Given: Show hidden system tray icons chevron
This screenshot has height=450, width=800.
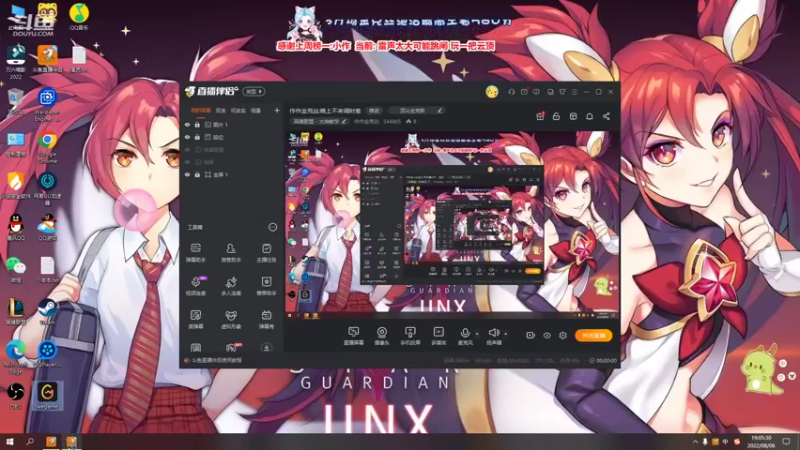Looking at the screenshot, I should coord(695,442).
